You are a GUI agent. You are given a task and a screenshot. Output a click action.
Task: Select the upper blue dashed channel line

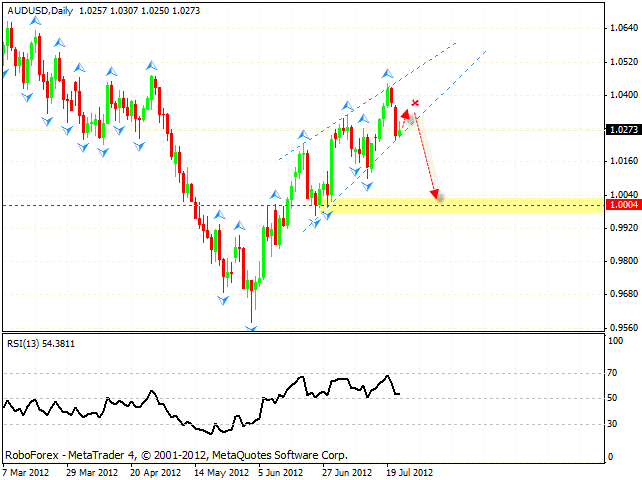click(x=367, y=101)
